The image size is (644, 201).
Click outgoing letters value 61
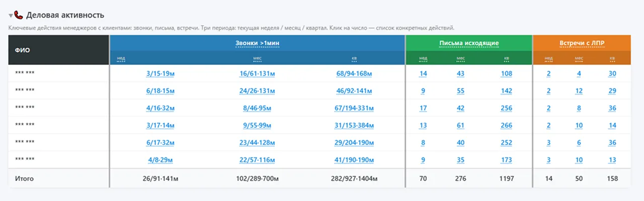[x=460, y=125]
